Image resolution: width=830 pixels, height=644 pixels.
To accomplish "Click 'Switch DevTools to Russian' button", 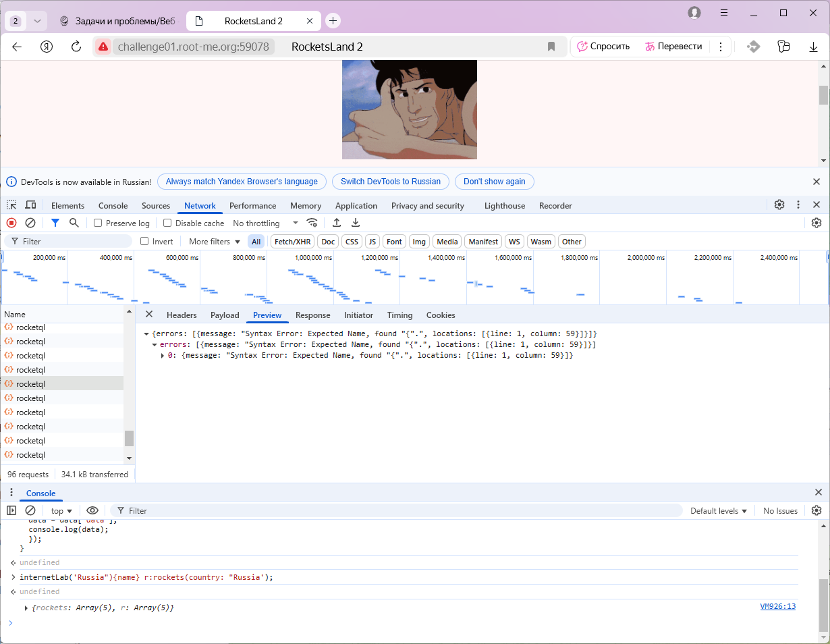I will click(391, 182).
